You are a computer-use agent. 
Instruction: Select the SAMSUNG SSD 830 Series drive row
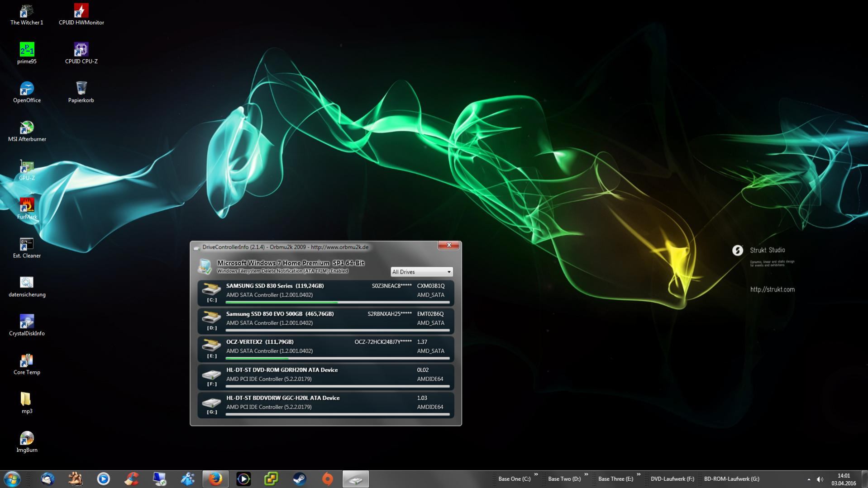326,293
